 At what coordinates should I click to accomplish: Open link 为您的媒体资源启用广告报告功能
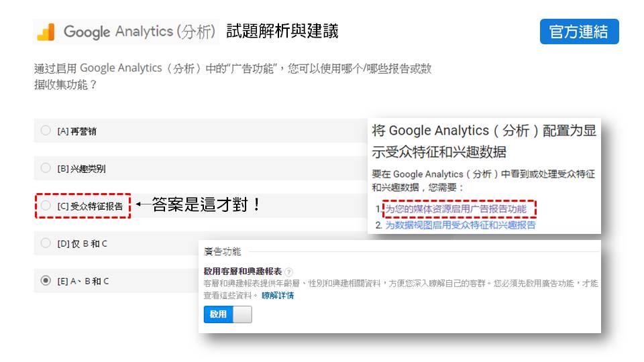(460, 209)
